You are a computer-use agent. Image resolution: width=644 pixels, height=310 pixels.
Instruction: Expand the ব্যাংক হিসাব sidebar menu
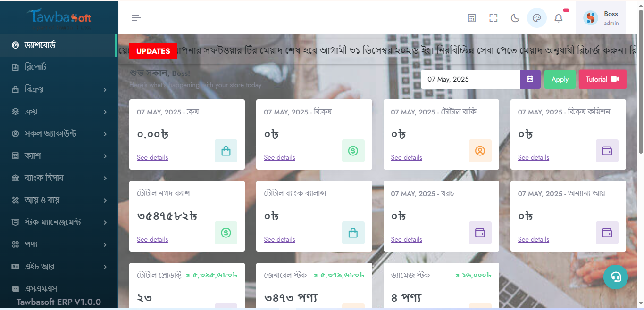click(59, 178)
